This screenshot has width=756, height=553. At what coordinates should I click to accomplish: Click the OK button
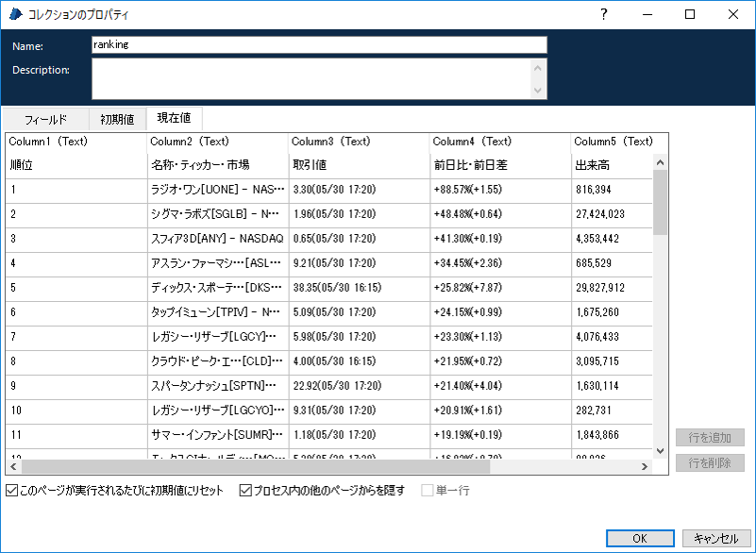640,538
